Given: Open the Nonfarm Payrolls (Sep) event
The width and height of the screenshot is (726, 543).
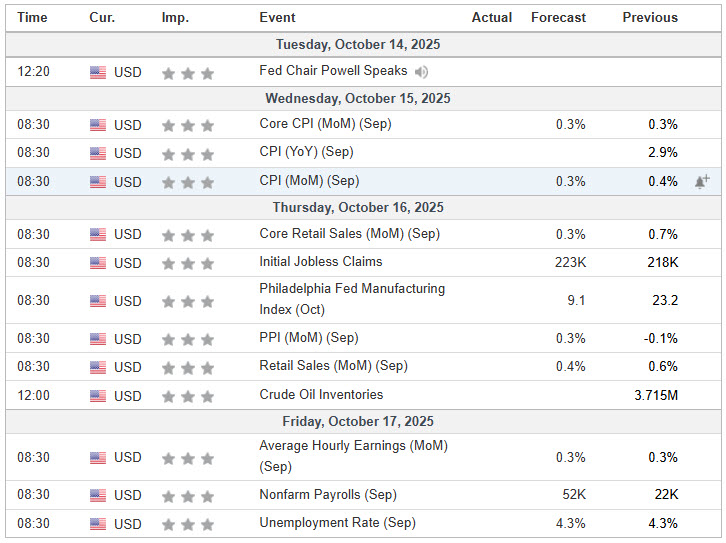Looking at the screenshot, I should [x=328, y=494].
